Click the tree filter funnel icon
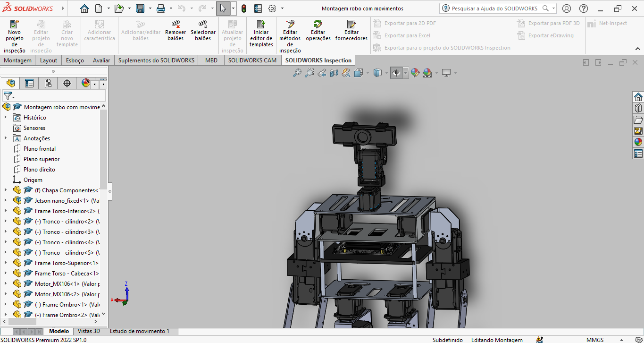The height and width of the screenshot is (343, 644). 7,95
